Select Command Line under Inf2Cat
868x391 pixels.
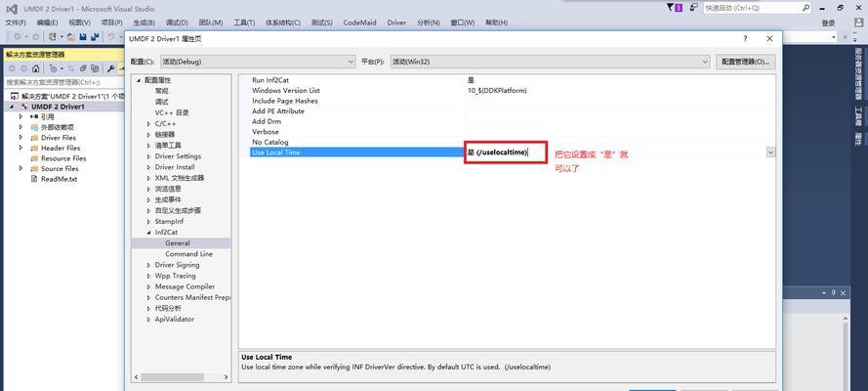tap(188, 254)
